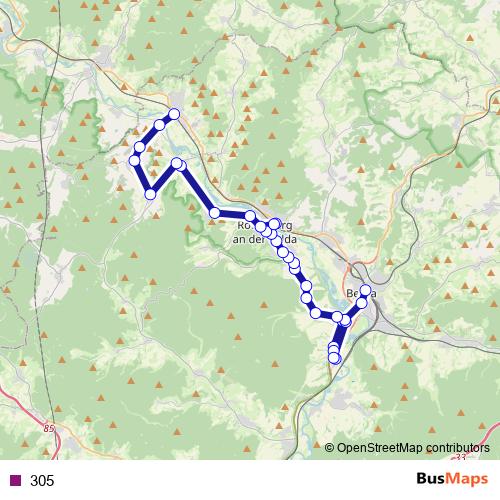Click the northernmost stop marker on the route
This screenshot has width=500, height=500.
[174, 114]
